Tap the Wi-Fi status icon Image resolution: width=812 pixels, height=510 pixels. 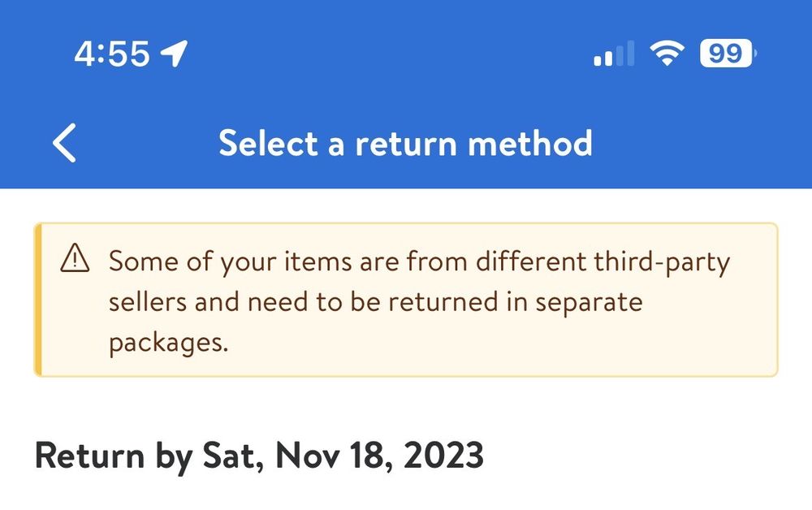point(666,54)
